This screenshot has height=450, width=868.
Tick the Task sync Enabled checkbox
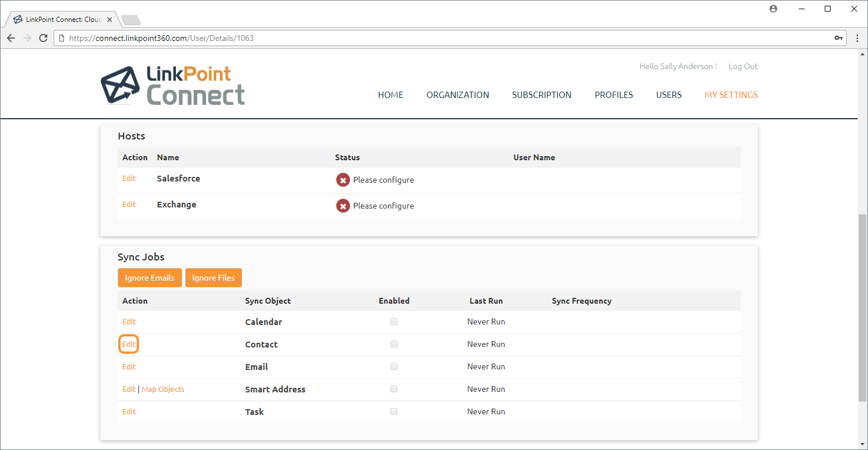pyautogui.click(x=394, y=411)
